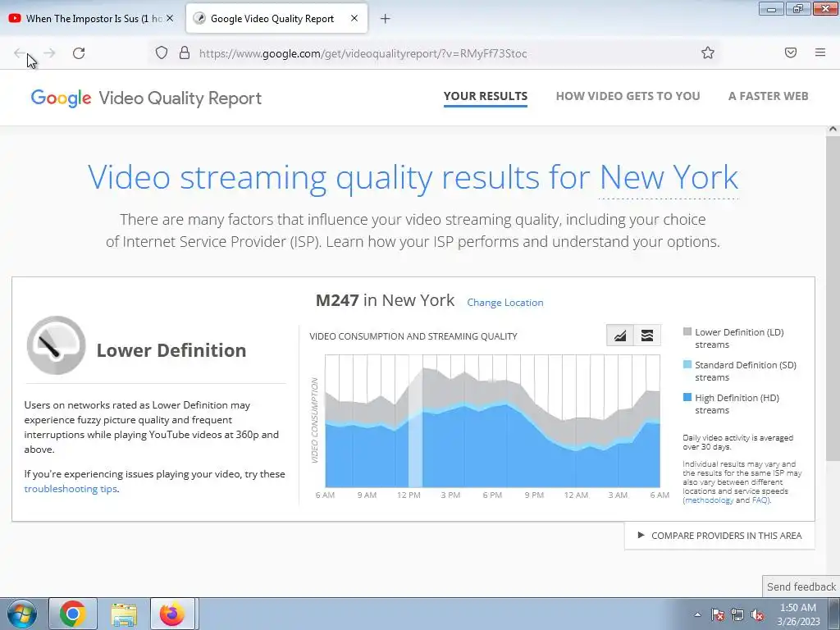The width and height of the screenshot is (840, 630).
Task: Open the FAQ link
Action: [760, 500]
